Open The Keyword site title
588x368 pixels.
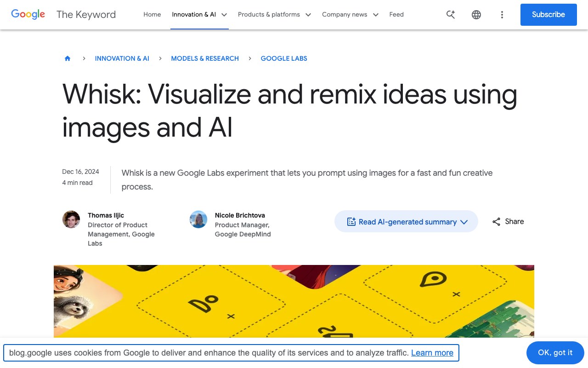click(86, 14)
